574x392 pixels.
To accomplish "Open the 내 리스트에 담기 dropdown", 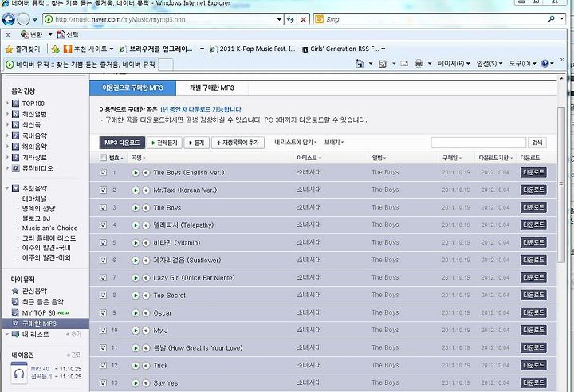I will (x=296, y=143).
